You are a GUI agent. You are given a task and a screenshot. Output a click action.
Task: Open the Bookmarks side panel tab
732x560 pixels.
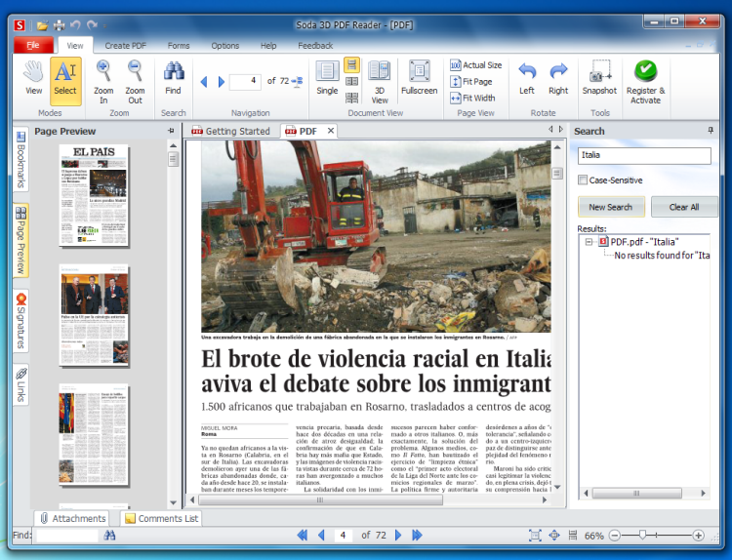click(x=20, y=162)
